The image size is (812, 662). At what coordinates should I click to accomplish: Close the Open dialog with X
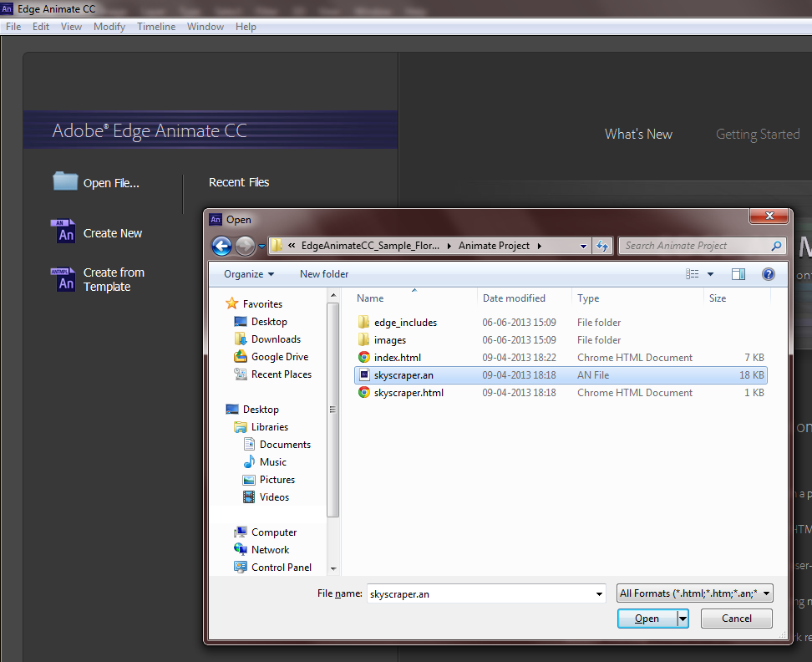(769, 216)
